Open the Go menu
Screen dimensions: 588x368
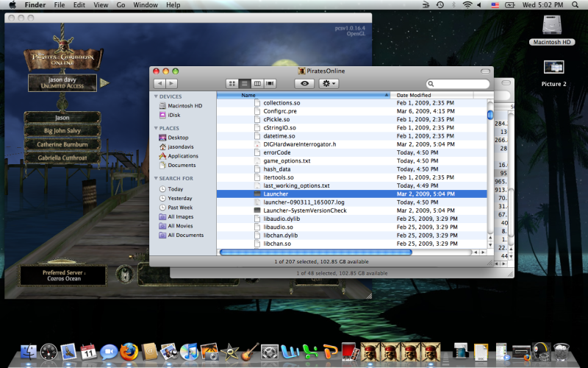(121, 5)
